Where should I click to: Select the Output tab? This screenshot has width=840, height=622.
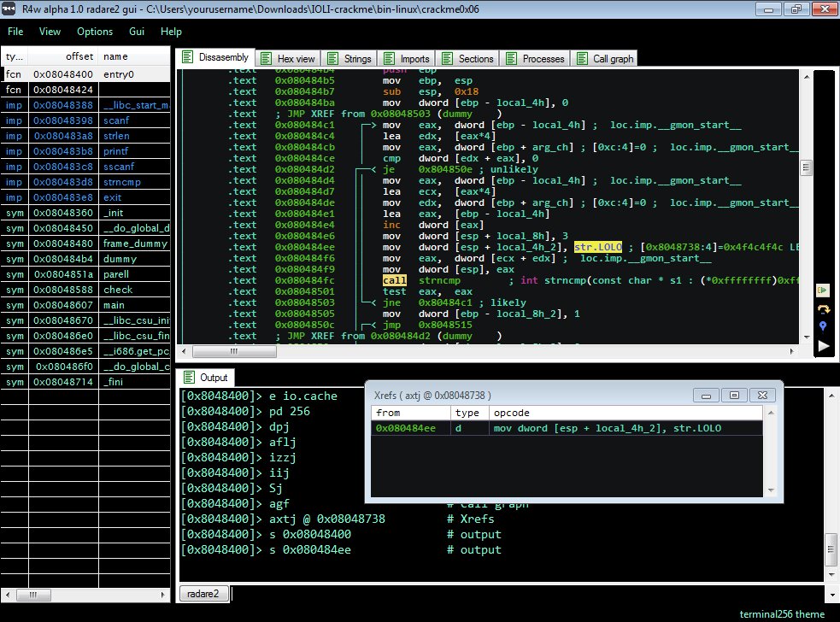pyautogui.click(x=207, y=377)
